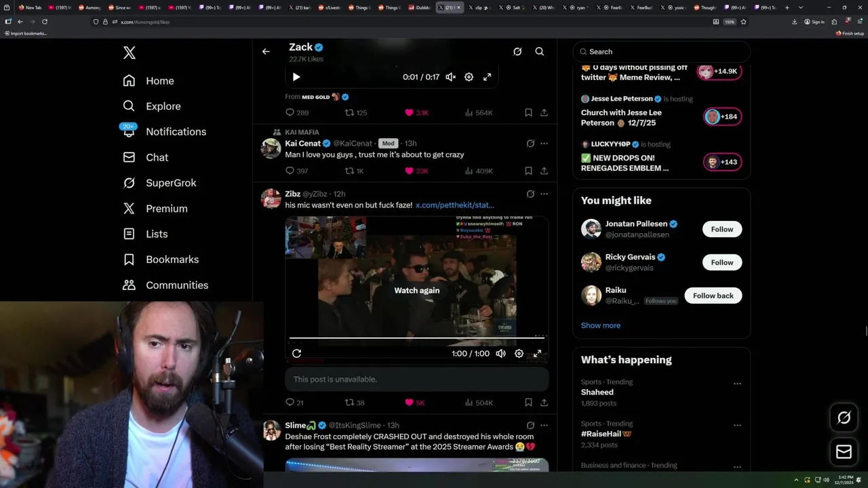Enter fullscreen on top video
Image resolution: width=868 pixels, height=488 pixels.
tap(487, 77)
